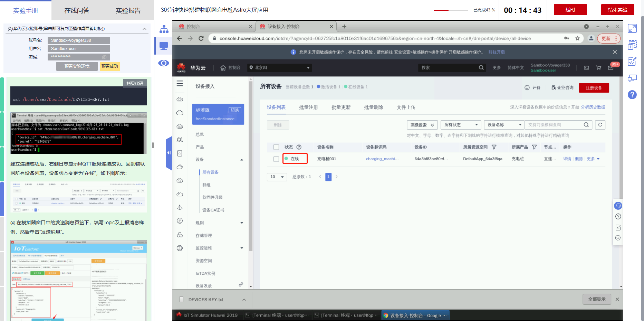
Task: Open the Huawei console hamburger menu
Action: [180, 83]
